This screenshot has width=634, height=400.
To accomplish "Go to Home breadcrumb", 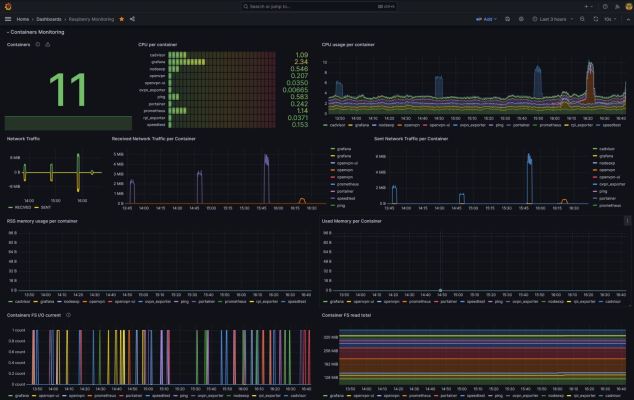I will [x=23, y=19].
